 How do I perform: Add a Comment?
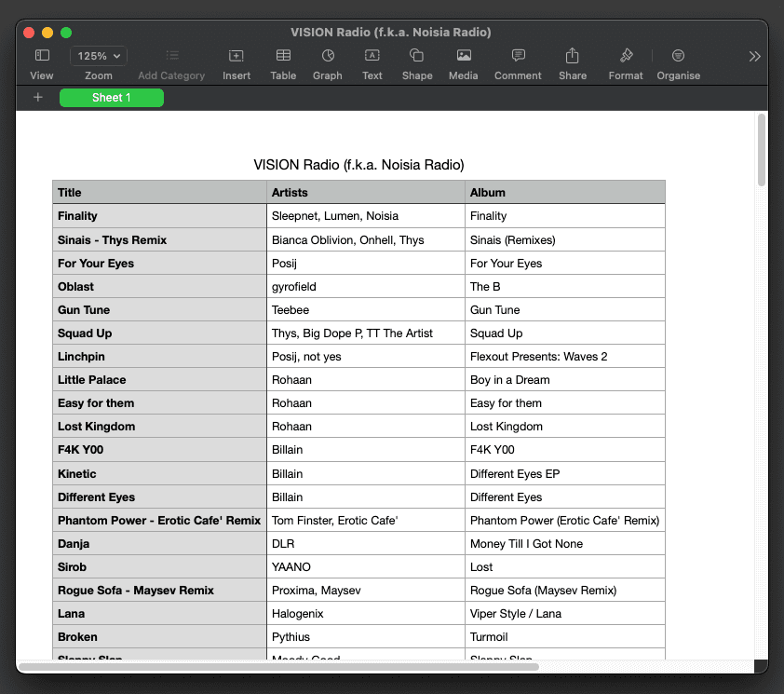point(519,56)
